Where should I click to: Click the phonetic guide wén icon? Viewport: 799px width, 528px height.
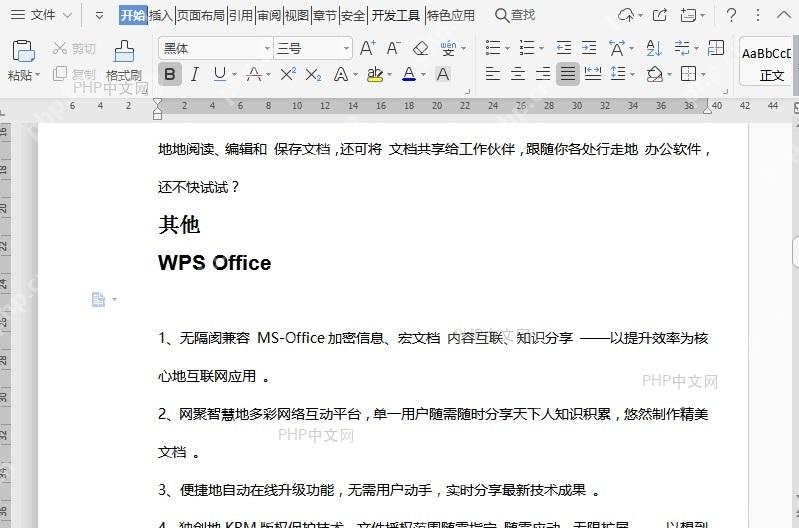click(x=448, y=48)
